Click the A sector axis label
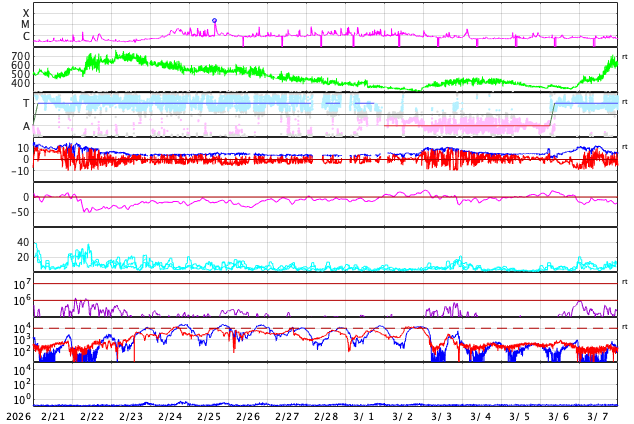The height and width of the screenshot is (424, 634). pos(26,126)
